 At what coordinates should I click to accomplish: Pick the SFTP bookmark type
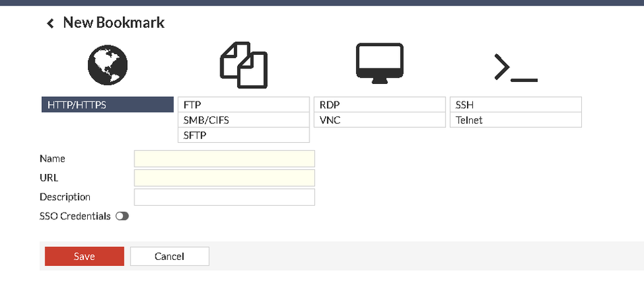pyautogui.click(x=243, y=135)
